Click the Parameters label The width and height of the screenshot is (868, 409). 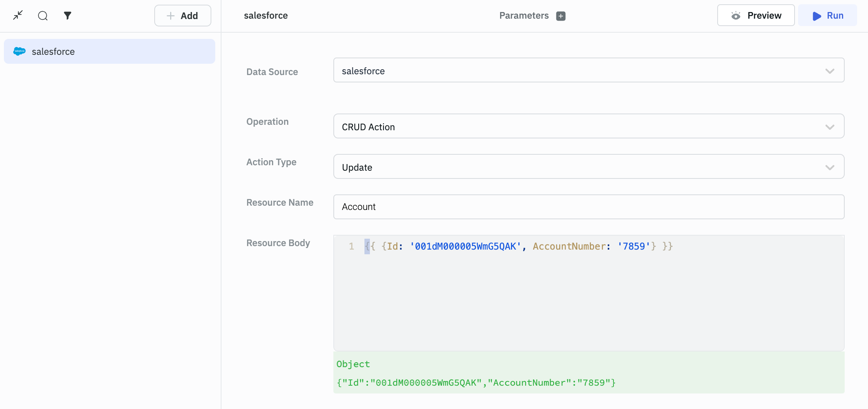tap(524, 16)
